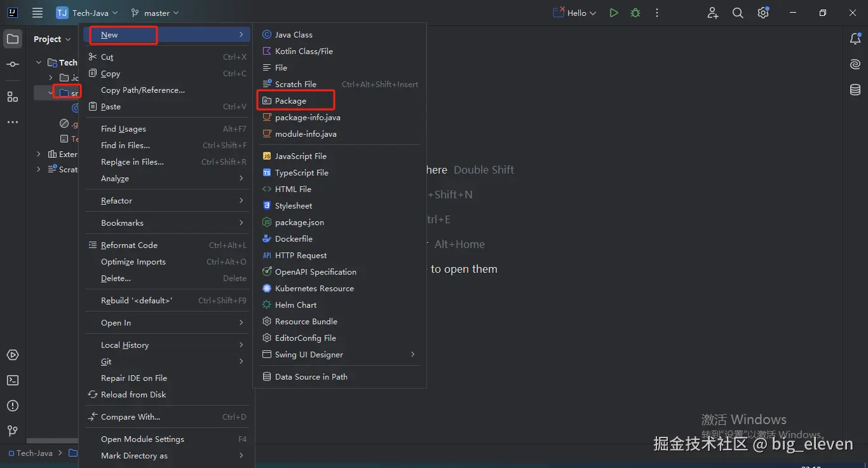Image resolution: width=868 pixels, height=468 pixels.
Task: Click Cut in the context menu
Action: (167, 57)
